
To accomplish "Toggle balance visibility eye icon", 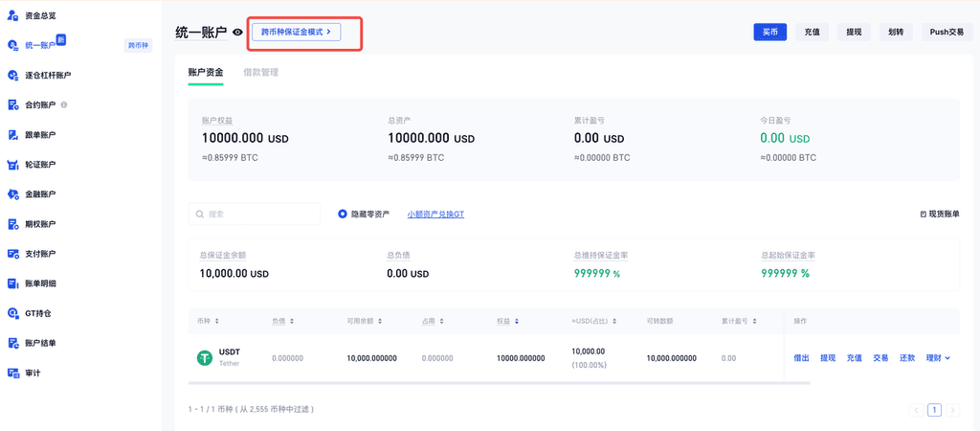I will (x=237, y=33).
